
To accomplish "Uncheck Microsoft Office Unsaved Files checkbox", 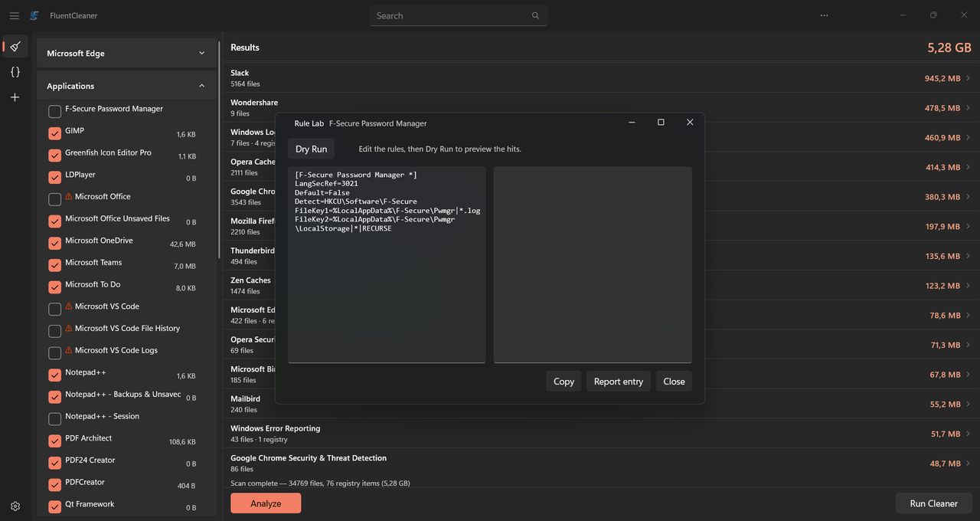I will point(54,221).
